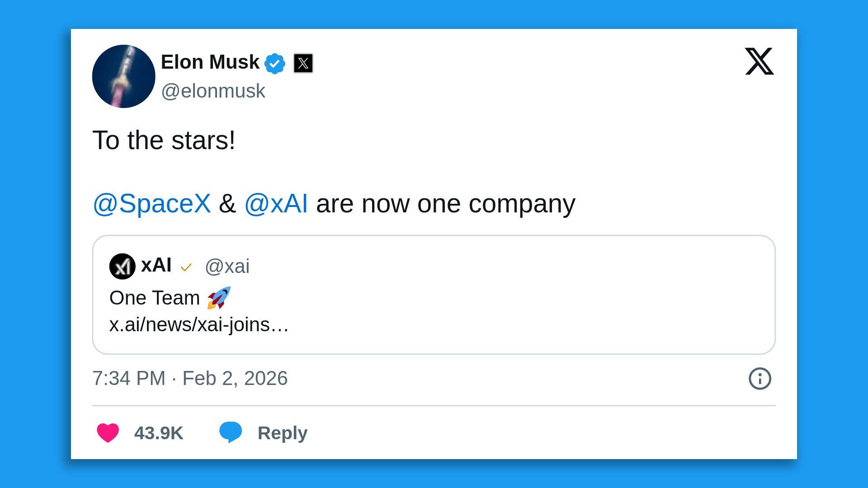The height and width of the screenshot is (488, 868).
Task: Open the @xAI mention link
Action: (x=277, y=204)
